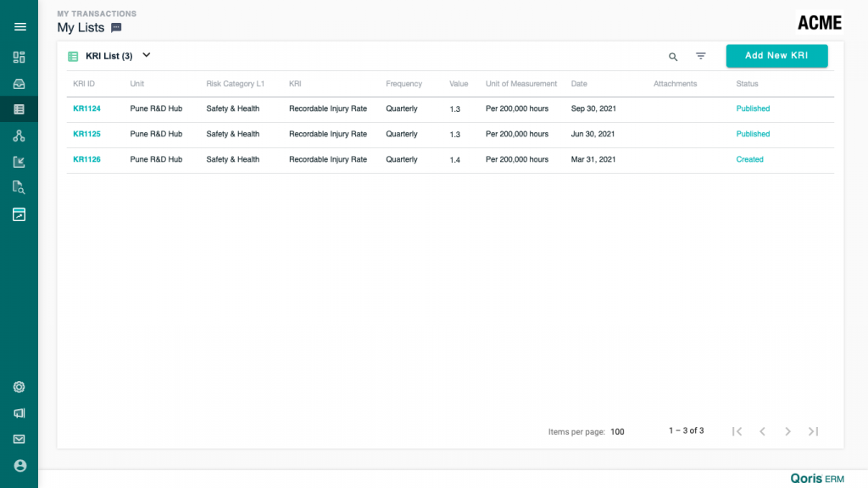Sort by Status column header
This screenshot has width=868, height=488.
coord(747,84)
